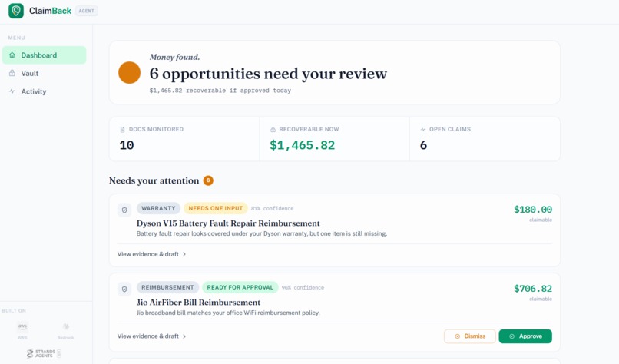The image size is (619, 364).
Task: Open View evidence & draft for Jio AirFiber claim
Action: pos(148,336)
